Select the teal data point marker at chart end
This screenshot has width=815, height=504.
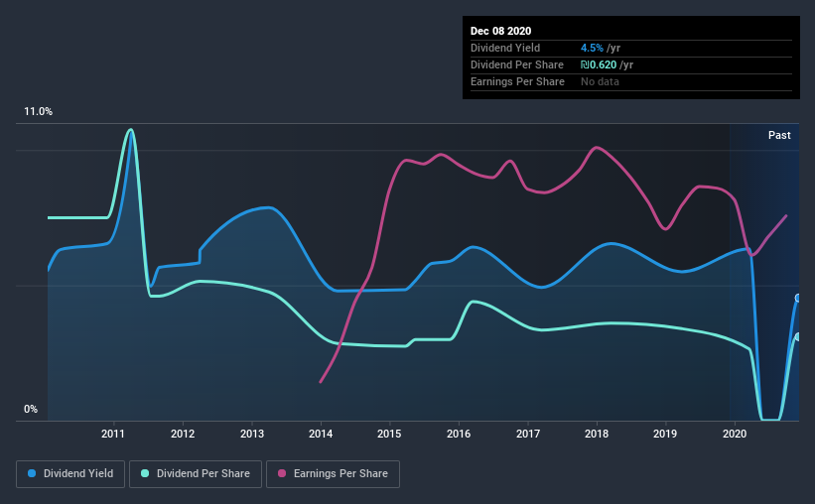coord(798,337)
